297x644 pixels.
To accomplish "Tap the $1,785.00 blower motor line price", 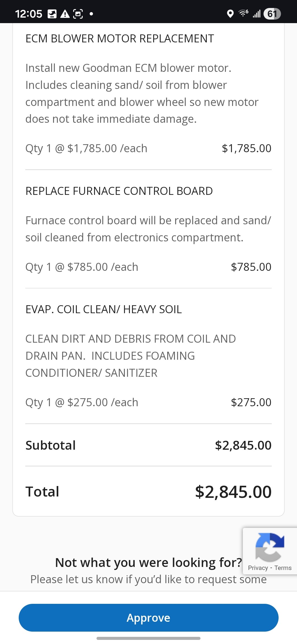I will pos(246,148).
